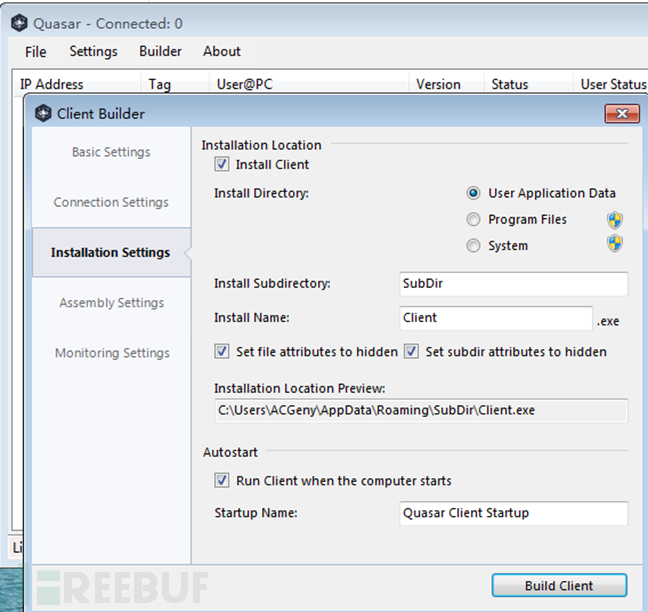Toggle the Install Client checkbox
Screen dimensions: 648x612
(222, 164)
